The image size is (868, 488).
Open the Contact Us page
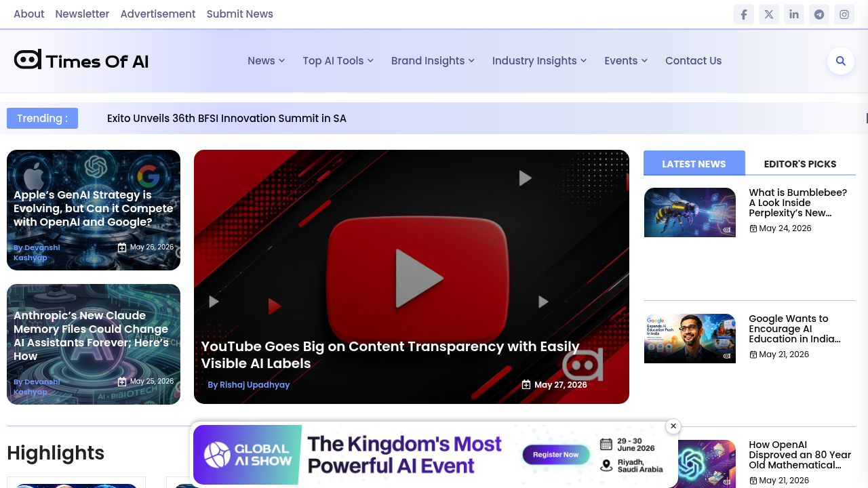693,61
